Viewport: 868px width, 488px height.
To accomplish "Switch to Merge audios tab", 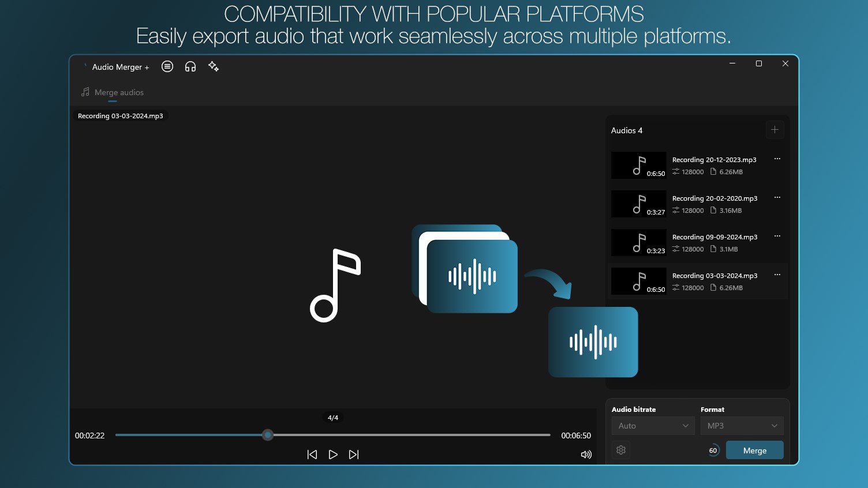I will point(113,92).
